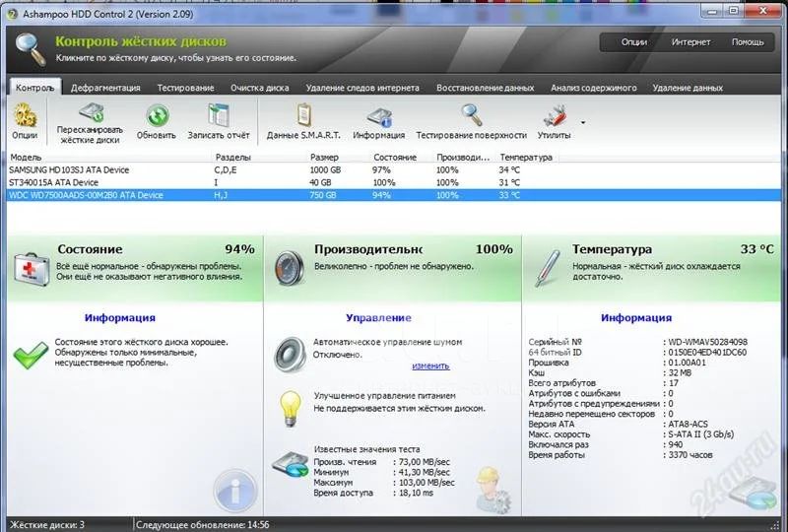The image size is (788, 532).
Task: Click the thermometer Температура icon
Action: (548, 269)
